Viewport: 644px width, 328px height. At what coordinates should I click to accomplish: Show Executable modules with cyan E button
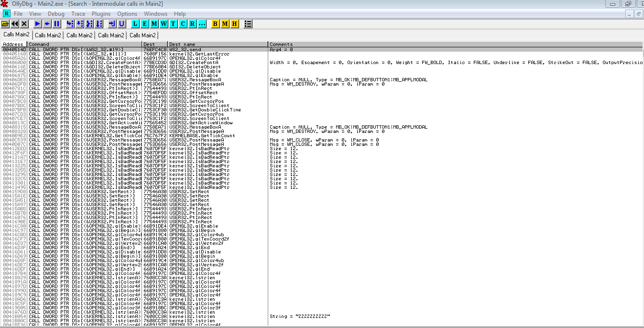pos(145,23)
